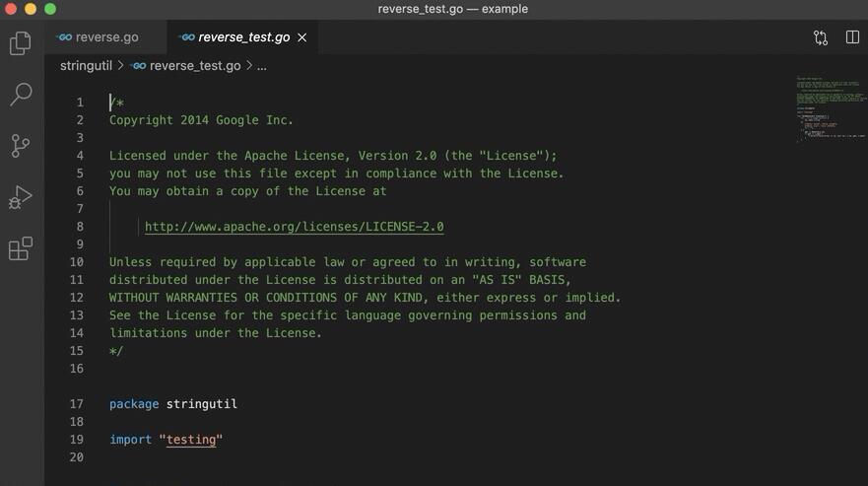The image size is (868, 486).
Task: Open the Source Control view
Action: (21, 146)
